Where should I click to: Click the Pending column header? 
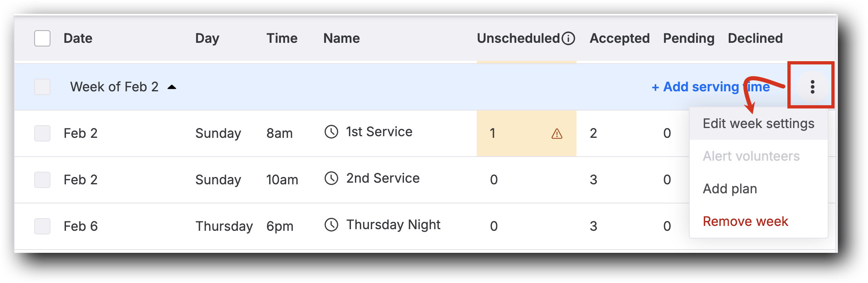(x=688, y=38)
